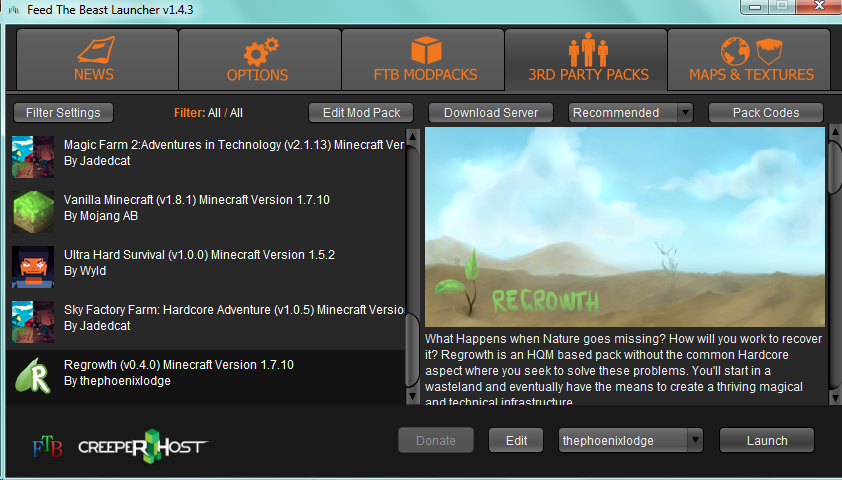This screenshot has width=842, height=480.
Task: Open the FTB Modpacks tab
Action: 423,60
